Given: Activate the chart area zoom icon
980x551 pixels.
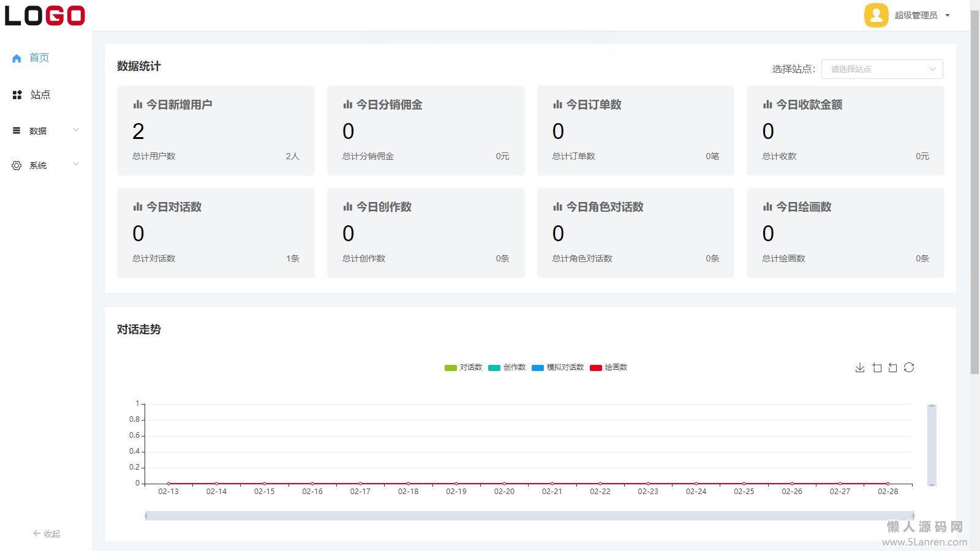Looking at the screenshot, I should (x=876, y=367).
